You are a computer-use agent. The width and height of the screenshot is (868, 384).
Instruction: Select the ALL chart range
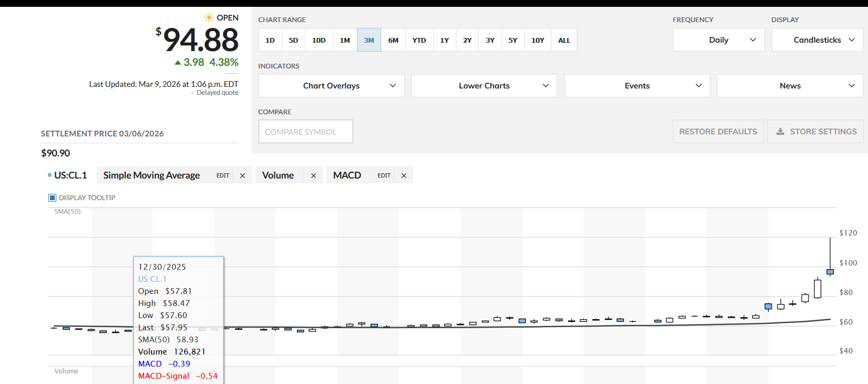coord(564,40)
